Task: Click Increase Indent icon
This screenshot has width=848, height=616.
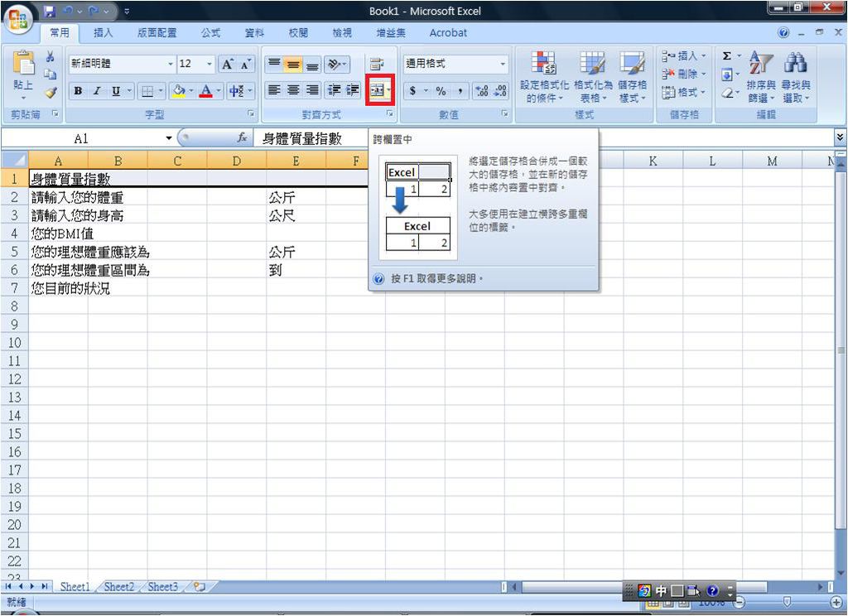Action: click(353, 89)
